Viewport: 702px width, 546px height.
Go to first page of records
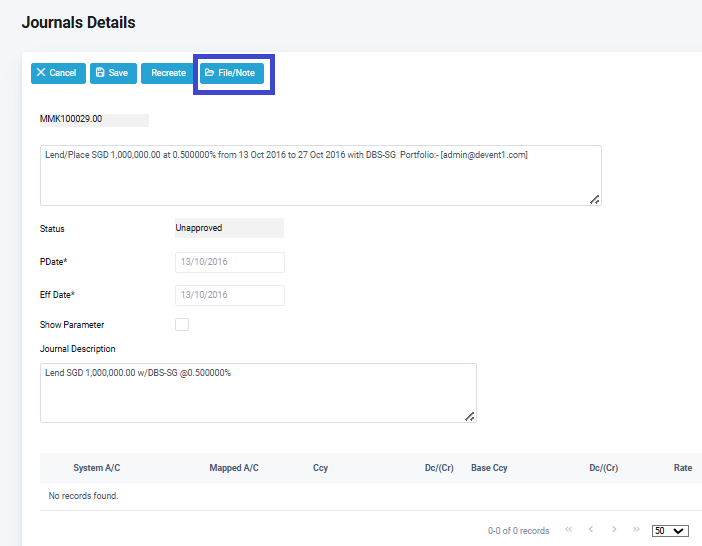[569, 529]
